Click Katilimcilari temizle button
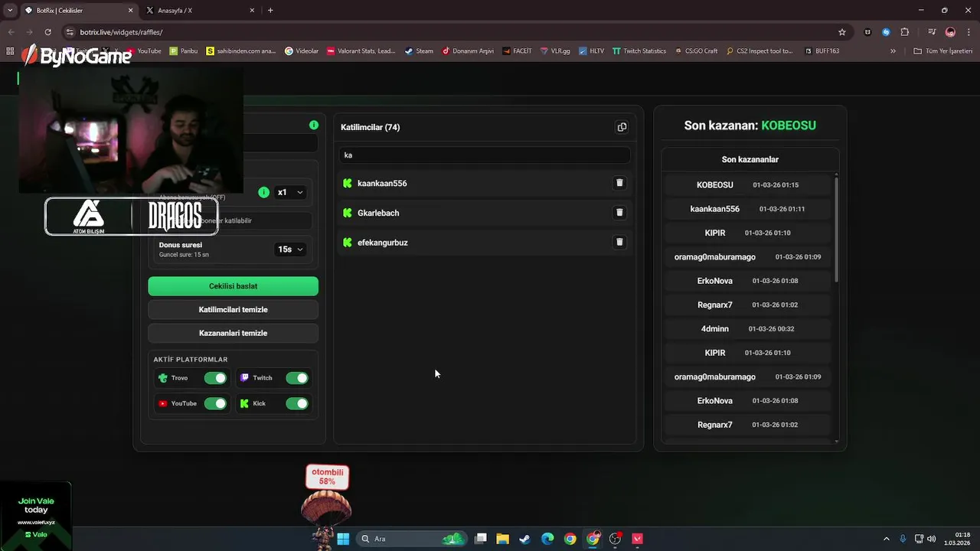The image size is (980, 551). point(233,310)
